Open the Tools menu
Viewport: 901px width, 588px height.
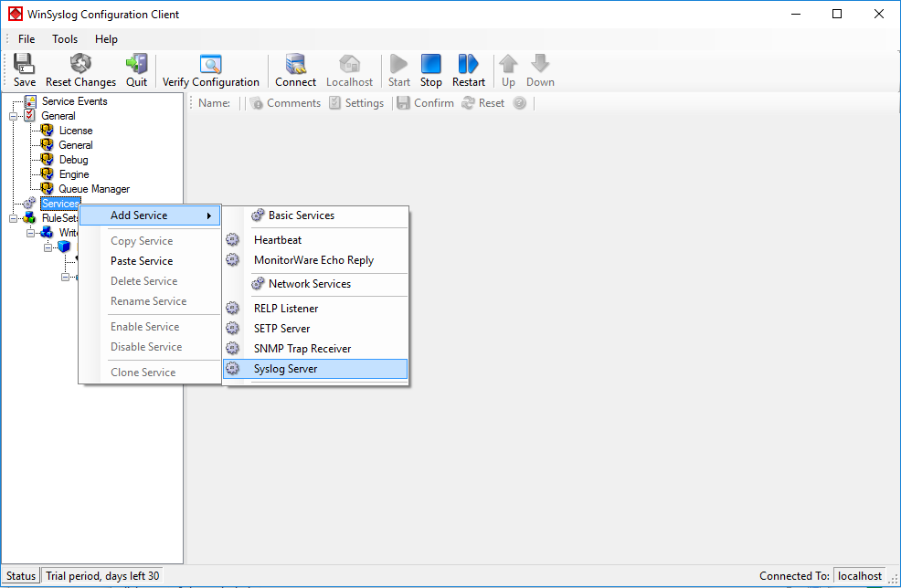(x=65, y=39)
